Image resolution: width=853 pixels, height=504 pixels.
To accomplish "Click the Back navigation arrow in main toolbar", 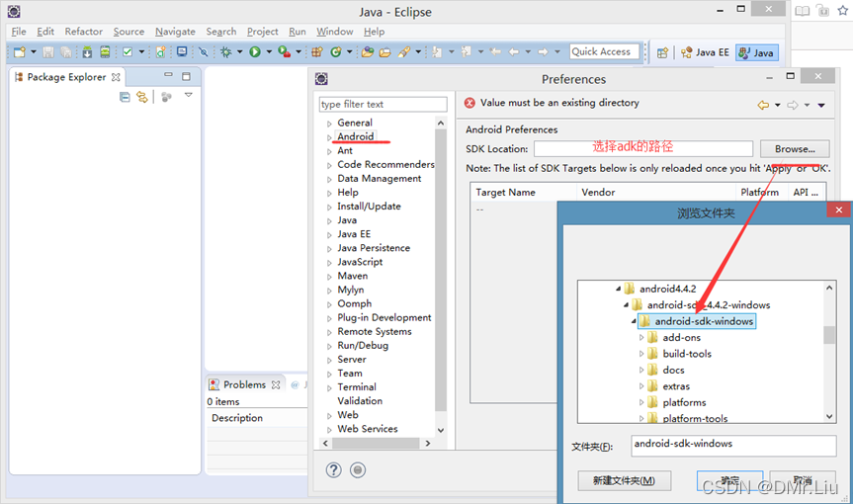I will [x=514, y=52].
